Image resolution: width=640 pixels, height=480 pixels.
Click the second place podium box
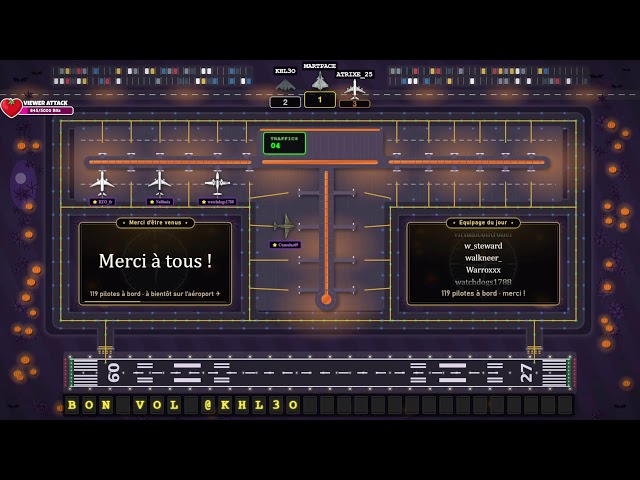click(285, 102)
